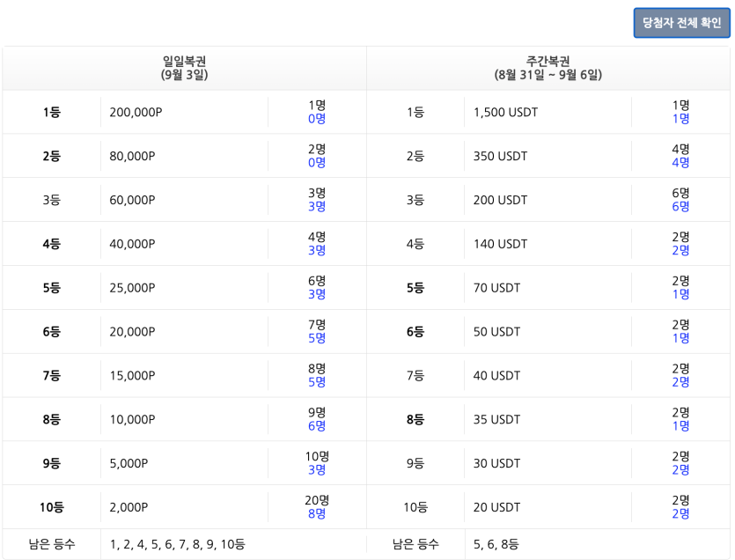Select the 5등 rank in 70 USDT row
The image size is (735, 560).
click(415, 288)
